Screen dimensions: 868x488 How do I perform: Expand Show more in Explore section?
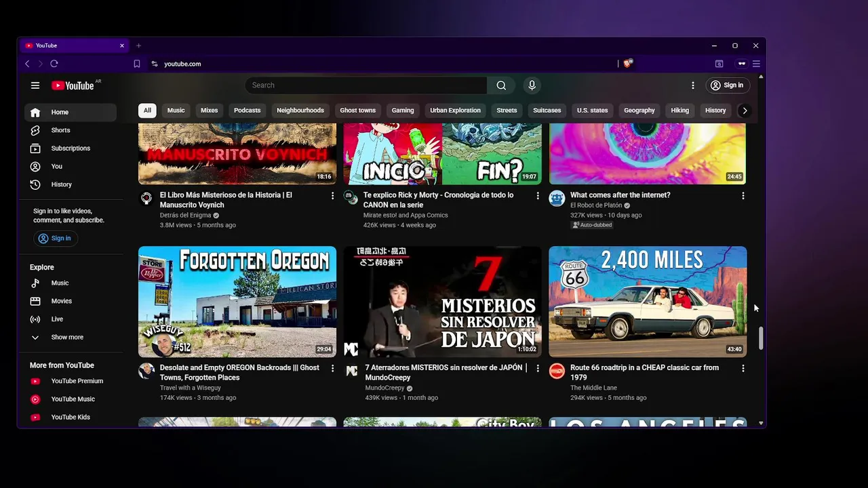coord(71,338)
